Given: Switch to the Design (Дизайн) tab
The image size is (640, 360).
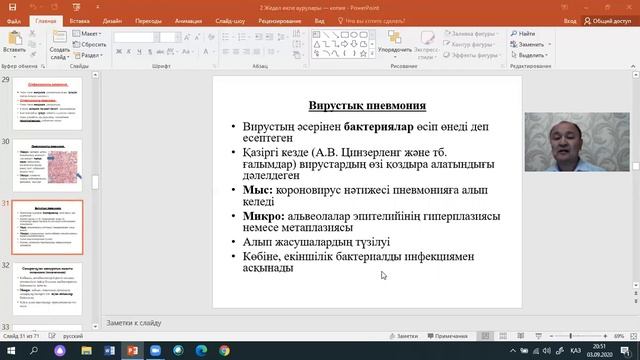Looking at the screenshot, I should [112, 21].
